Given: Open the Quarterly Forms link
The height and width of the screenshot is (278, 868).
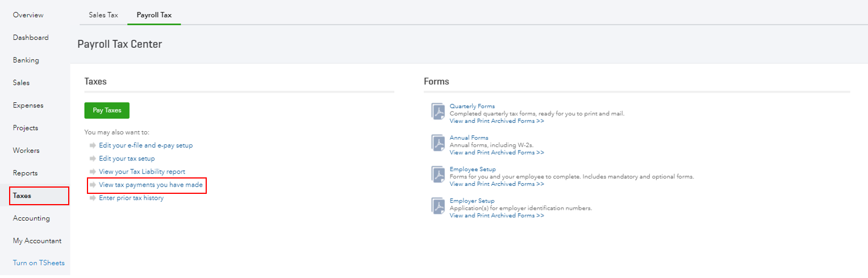Looking at the screenshot, I should 472,106.
